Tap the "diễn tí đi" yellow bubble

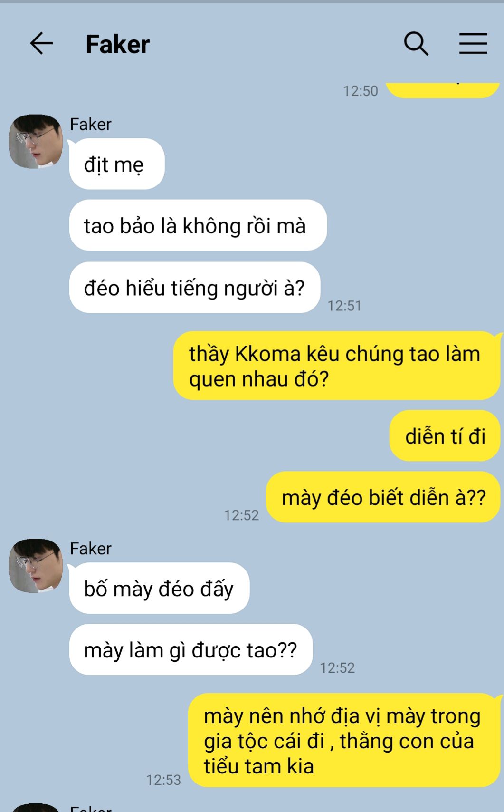[445, 436]
